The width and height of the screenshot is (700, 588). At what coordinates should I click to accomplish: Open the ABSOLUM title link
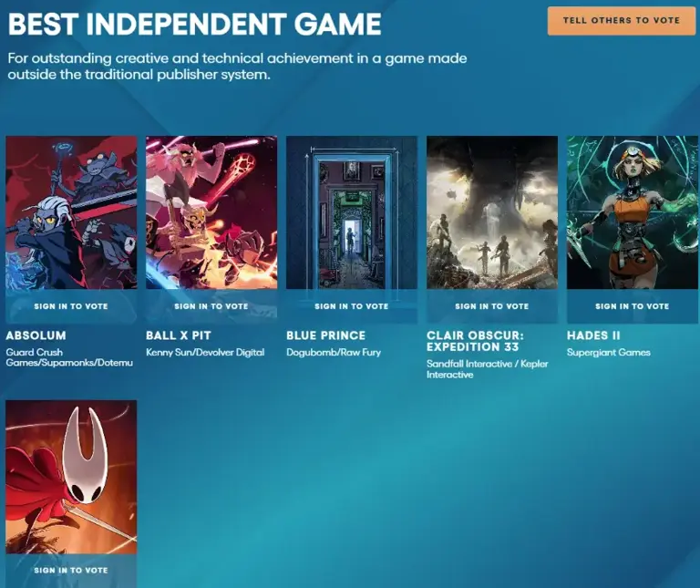pos(36,335)
